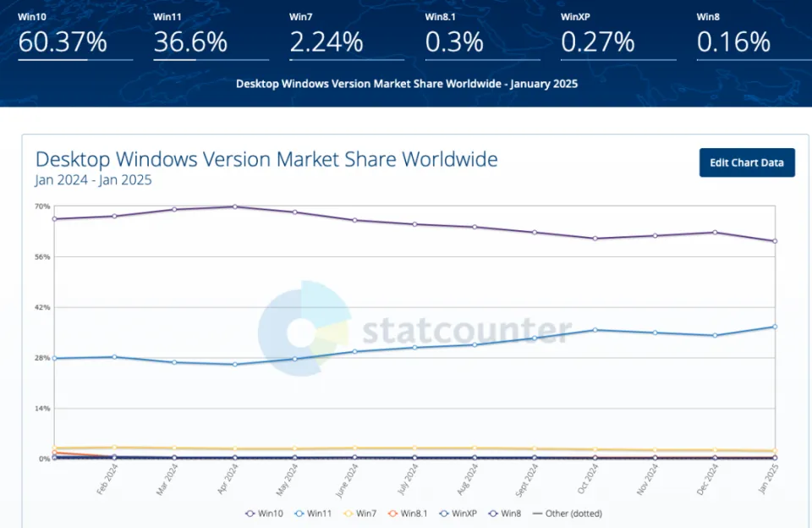Click the Win11 data point at Jan 2025
812x528 pixels.
[x=774, y=327]
